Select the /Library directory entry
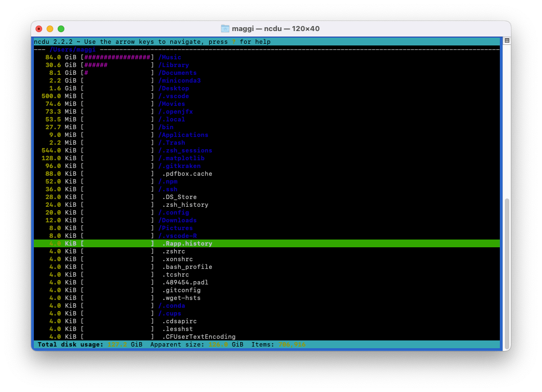Viewport: 542px width, 392px height. tap(174, 65)
